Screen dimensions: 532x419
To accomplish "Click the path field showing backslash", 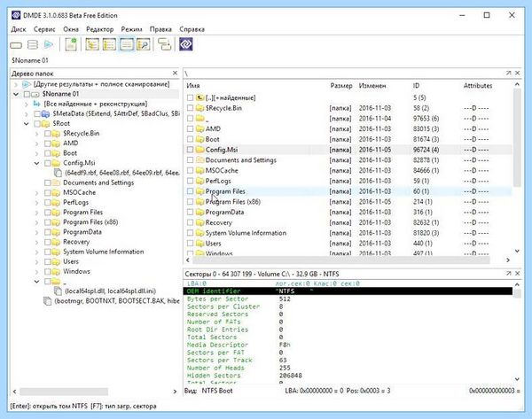I will click(x=343, y=74).
